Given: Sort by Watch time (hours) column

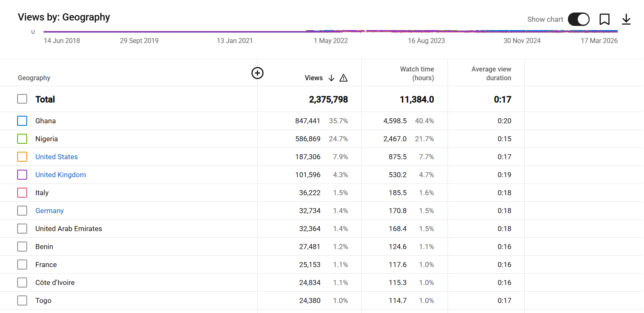Looking at the screenshot, I should (x=417, y=74).
